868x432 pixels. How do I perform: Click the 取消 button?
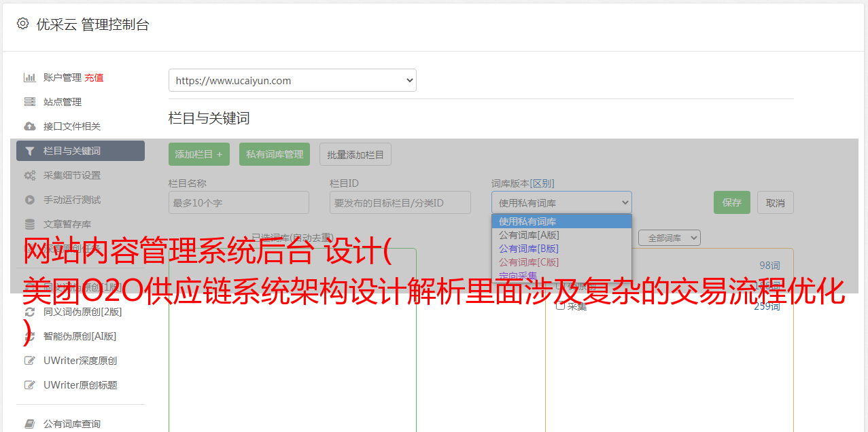point(776,202)
